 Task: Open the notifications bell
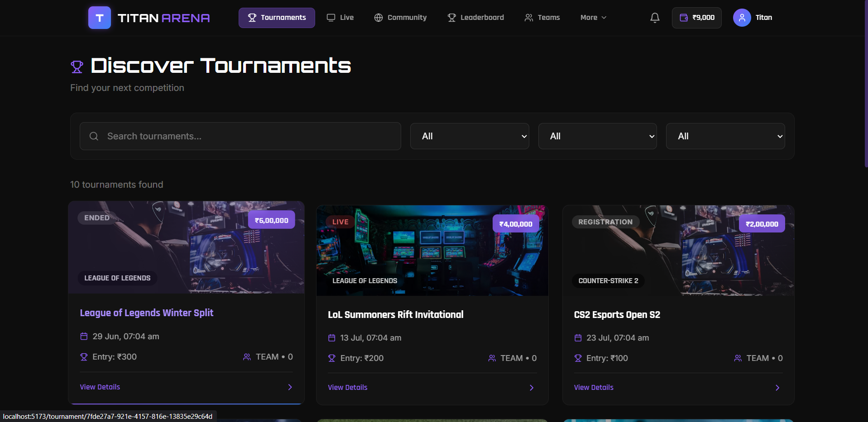click(655, 18)
